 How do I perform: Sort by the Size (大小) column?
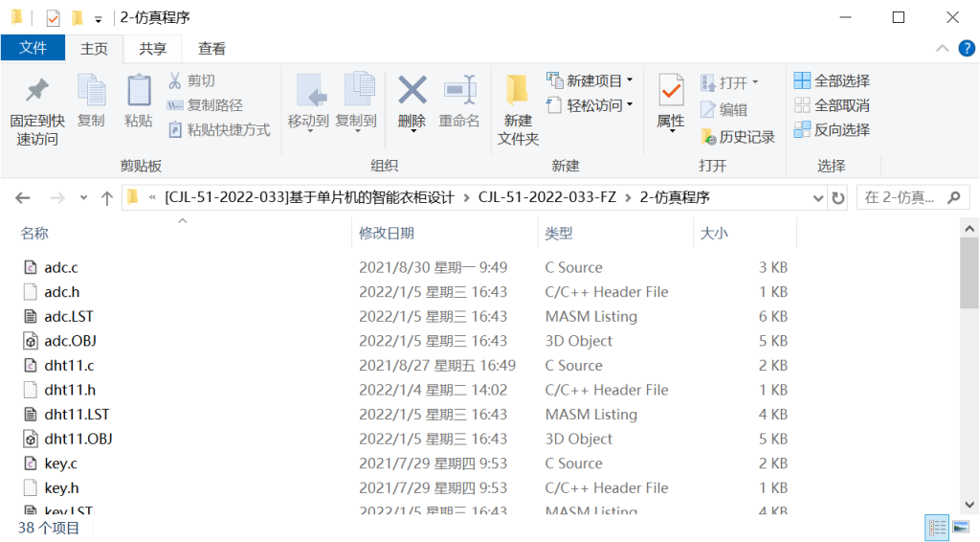pos(714,234)
